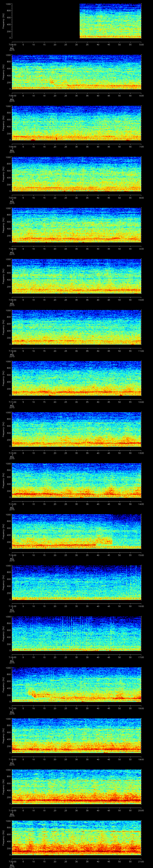Click the spectrogram panel starting at 7:04:00
This screenshot has height=868, width=153.
pos(77,21)
